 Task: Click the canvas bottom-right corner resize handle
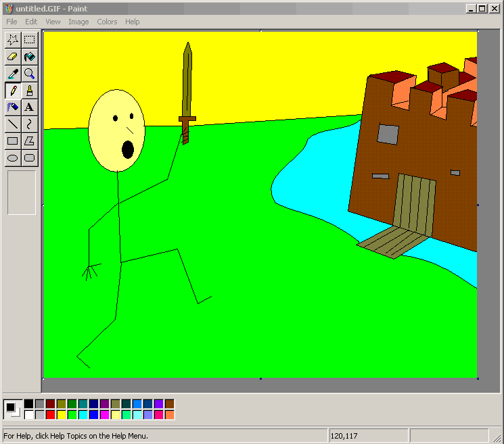478,379
